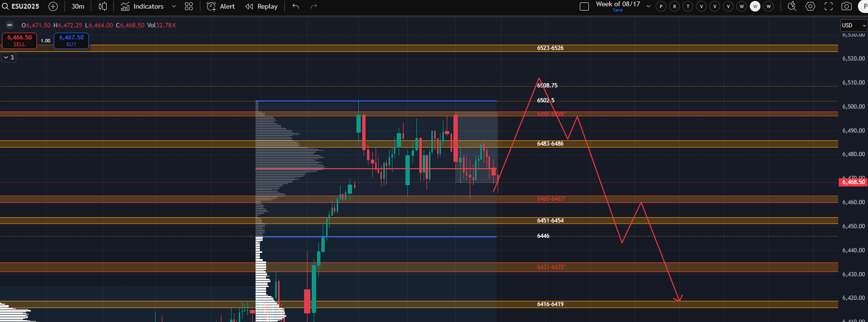This screenshot has height=322, width=868.
Task: Click the Week of 08/17 layout name
Action: [x=618, y=4]
